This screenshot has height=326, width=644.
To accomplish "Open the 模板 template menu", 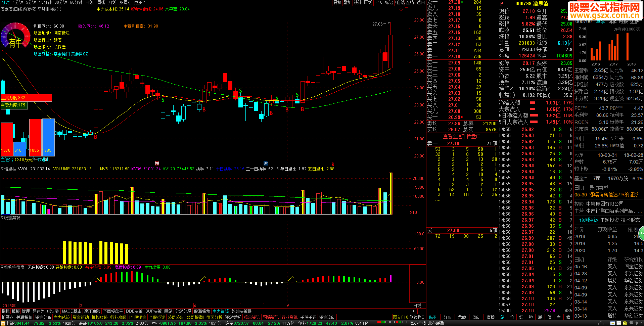I will pos(16,311).
